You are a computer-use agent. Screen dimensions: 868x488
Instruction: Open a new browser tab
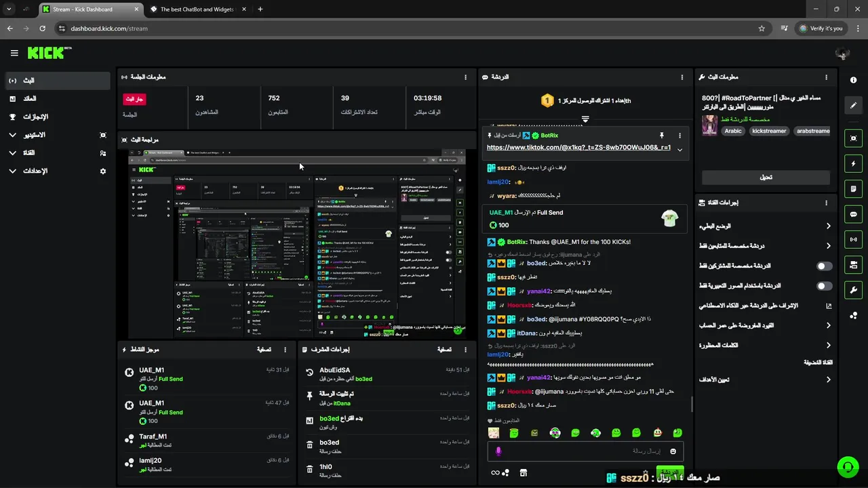(260, 9)
